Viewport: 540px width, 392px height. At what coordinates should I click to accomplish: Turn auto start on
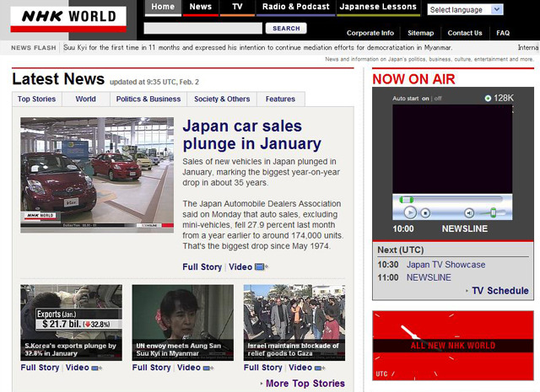(x=425, y=99)
